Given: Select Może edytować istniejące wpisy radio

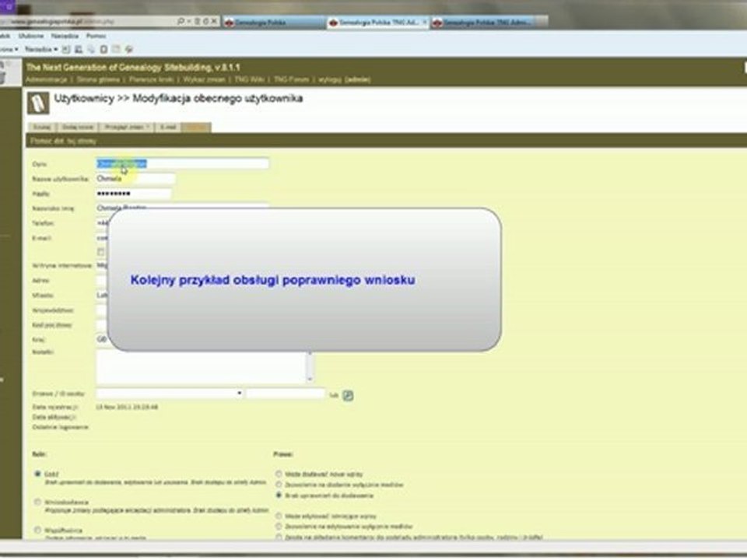Looking at the screenshot, I should click(x=279, y=516).
